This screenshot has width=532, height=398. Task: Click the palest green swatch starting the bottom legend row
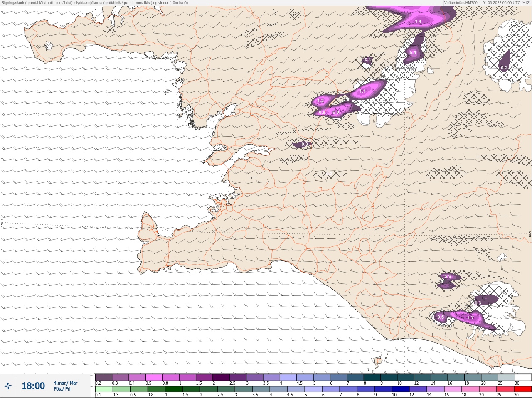point(103,389)
